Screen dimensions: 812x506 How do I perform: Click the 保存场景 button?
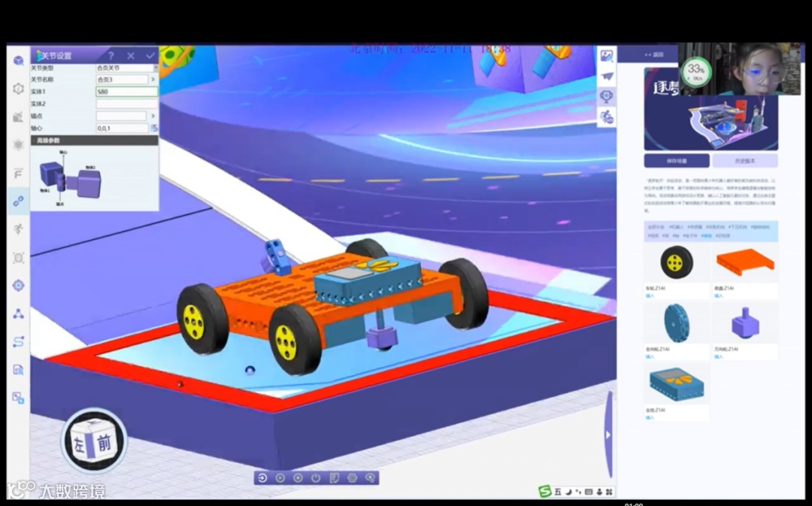[677, 161]
